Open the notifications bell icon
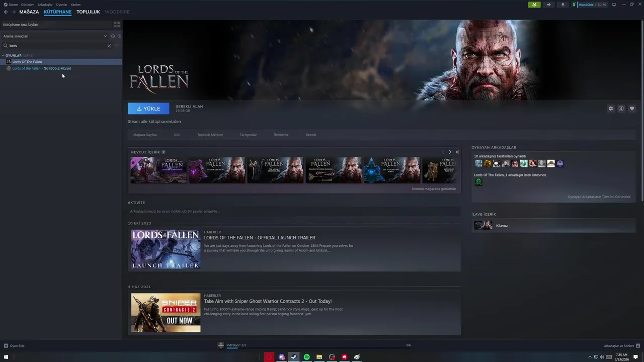 click(x=562, y=5)
